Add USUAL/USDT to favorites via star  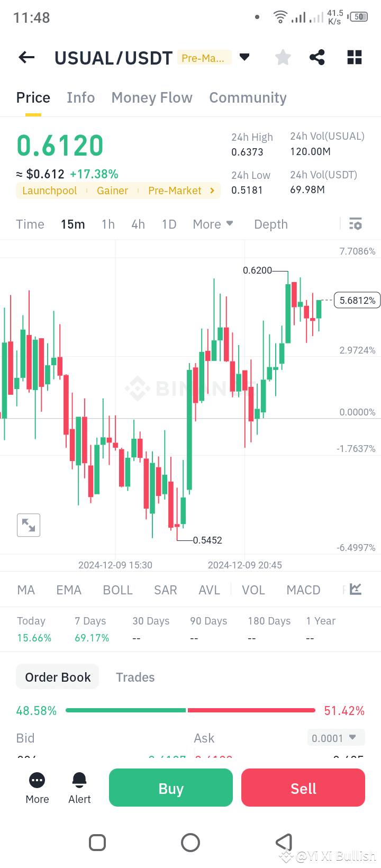point(283,57)
